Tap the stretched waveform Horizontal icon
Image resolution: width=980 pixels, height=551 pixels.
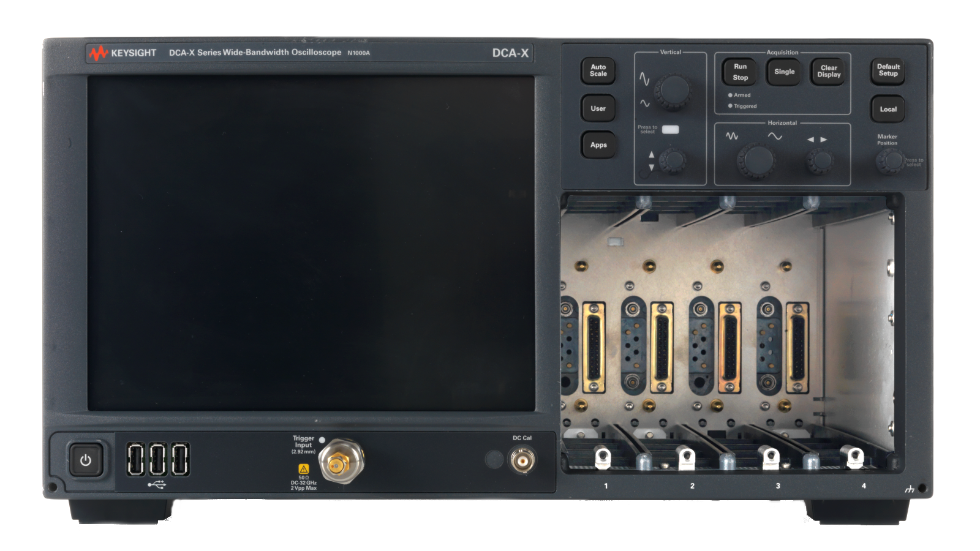click(775, 137)
